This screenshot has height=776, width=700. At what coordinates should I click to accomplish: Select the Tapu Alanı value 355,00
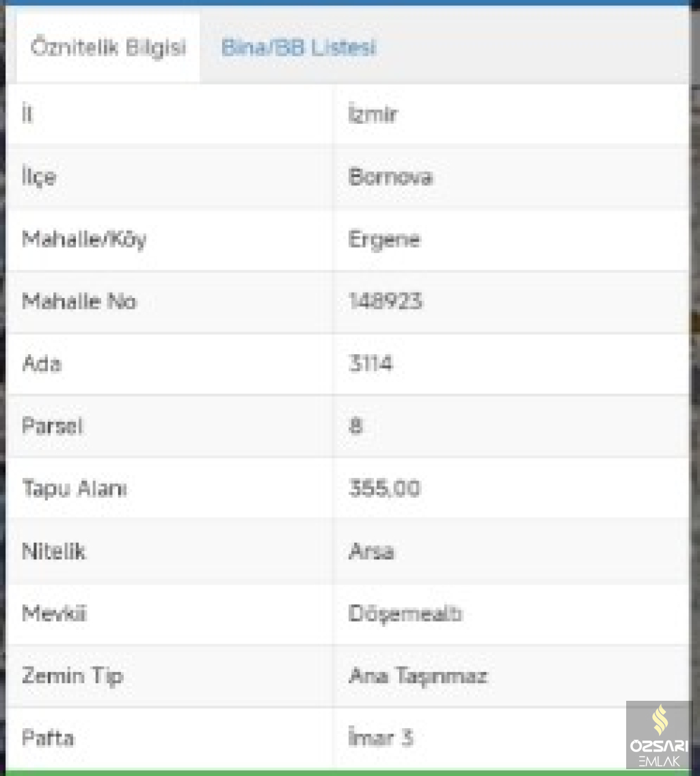click(x=385, y=489)
